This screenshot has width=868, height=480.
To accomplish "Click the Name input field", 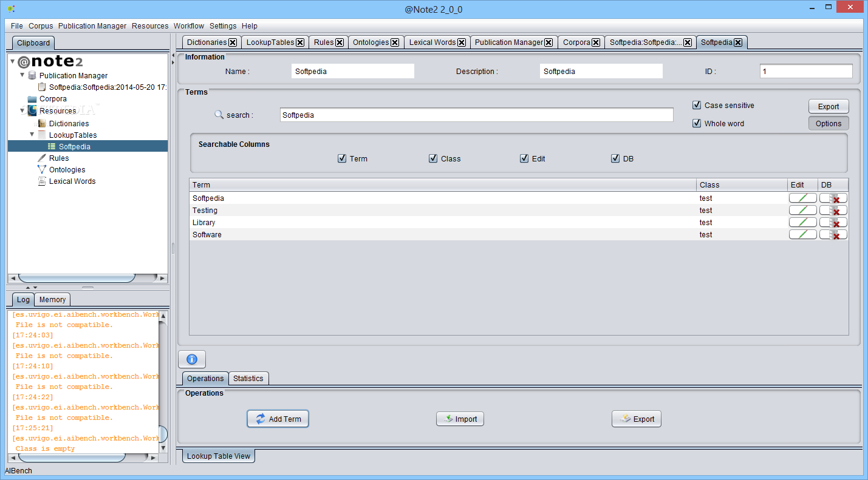I will click(353, 71).
